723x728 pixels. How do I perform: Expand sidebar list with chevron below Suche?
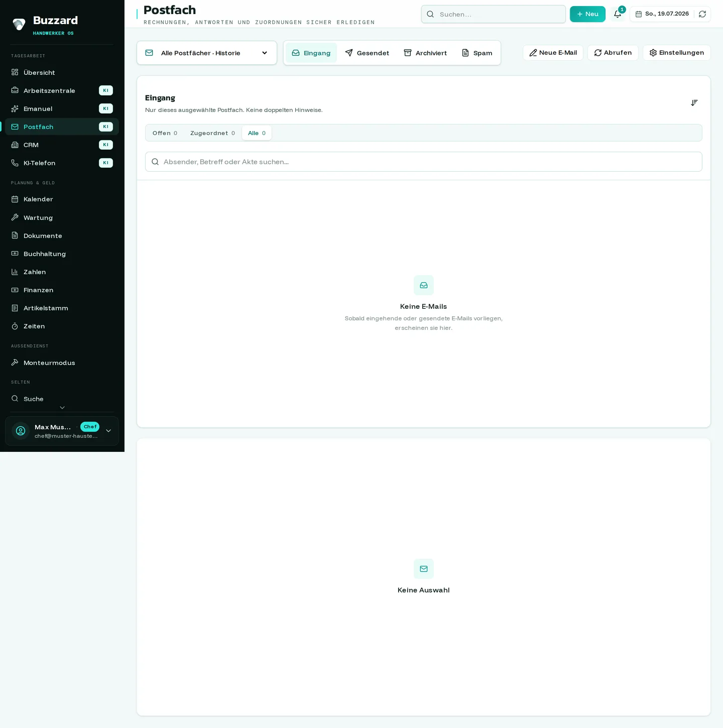click(x=62, y=408)
